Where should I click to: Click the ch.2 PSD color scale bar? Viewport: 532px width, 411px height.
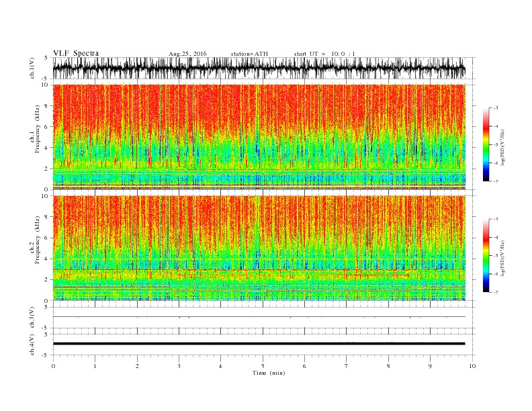(486, 256)
